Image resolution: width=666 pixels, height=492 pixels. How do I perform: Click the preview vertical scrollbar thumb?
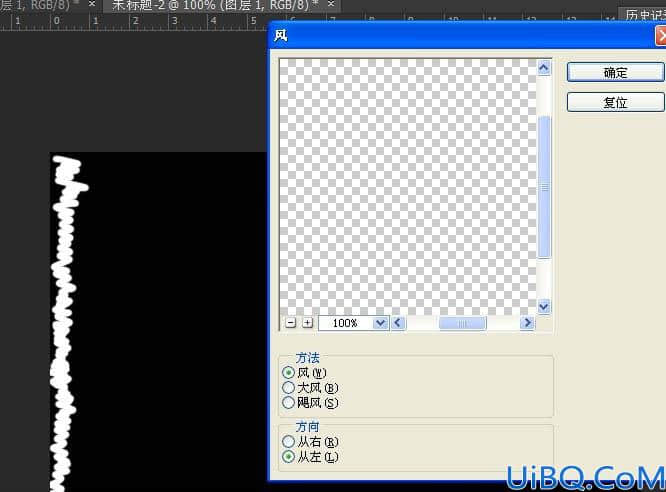click(544, 187)
